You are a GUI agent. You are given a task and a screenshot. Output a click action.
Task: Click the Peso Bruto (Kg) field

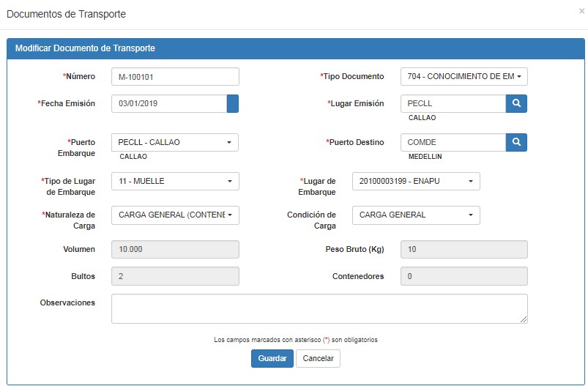point(464,250)
